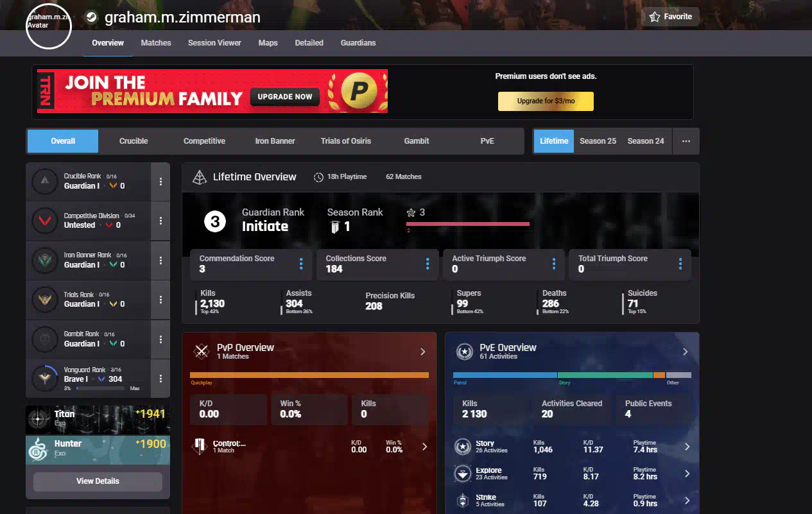Viewport: 812px width, 514px height.
Task: Click the Competitive Division red emblem icon
Action: [45, 221]
